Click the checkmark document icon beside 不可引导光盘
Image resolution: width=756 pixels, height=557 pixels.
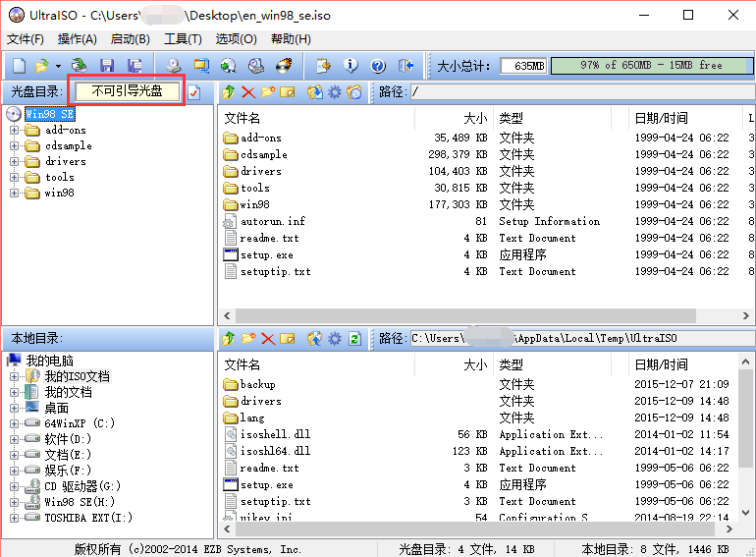pyautogui.click(x=193, y=91)
